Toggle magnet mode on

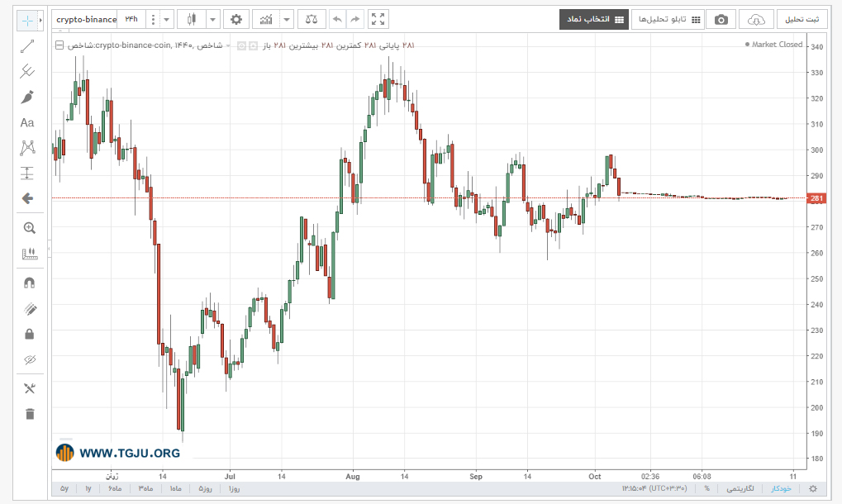click(30, 283)
